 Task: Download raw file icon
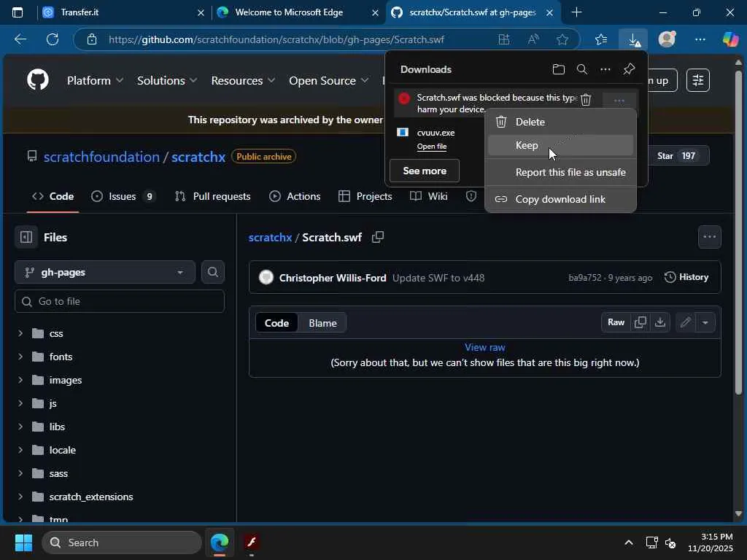pos(659,322)
